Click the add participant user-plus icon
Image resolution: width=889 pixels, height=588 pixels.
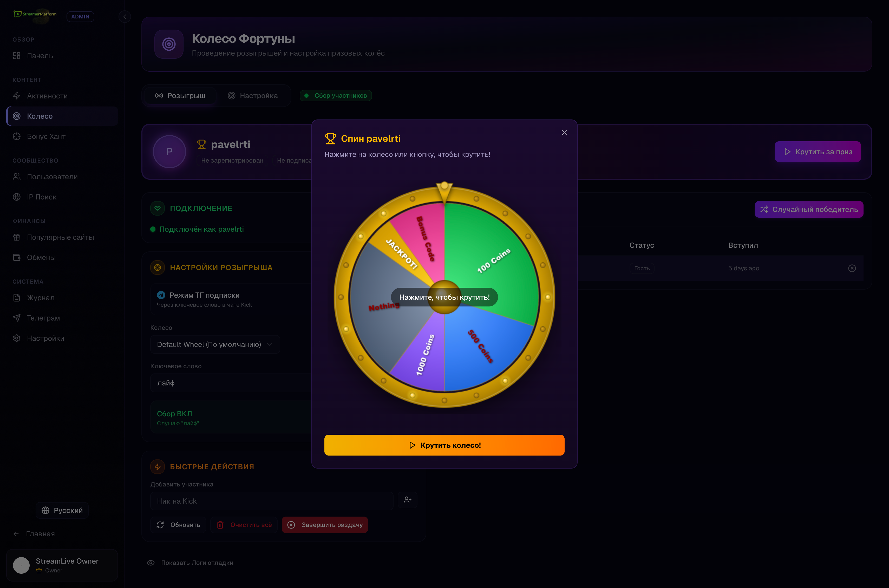tap(408, 500)
